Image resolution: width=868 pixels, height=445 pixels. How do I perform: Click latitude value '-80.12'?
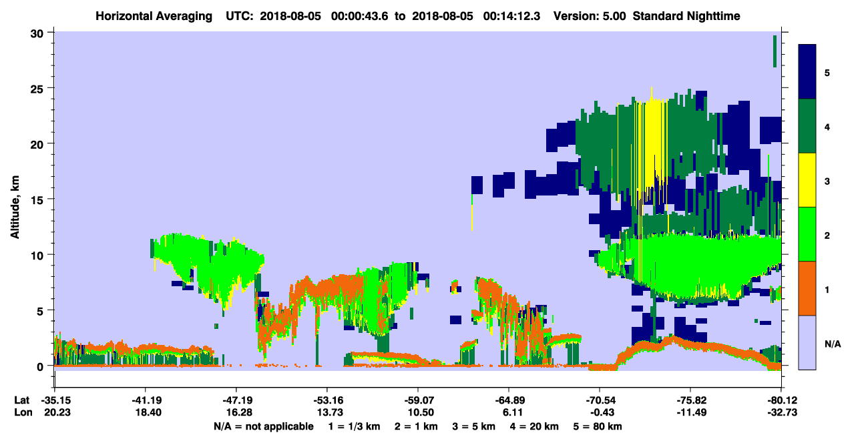point(781,400)
